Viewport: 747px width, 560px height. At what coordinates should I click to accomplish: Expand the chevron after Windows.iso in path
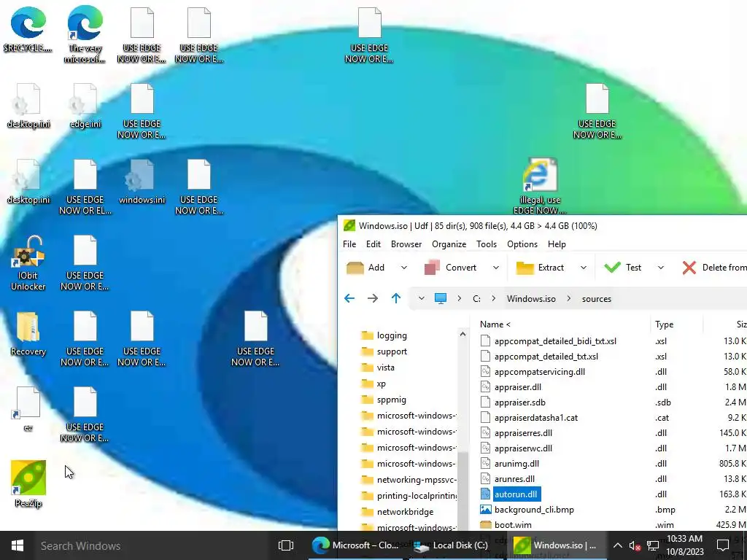[569, 298]
